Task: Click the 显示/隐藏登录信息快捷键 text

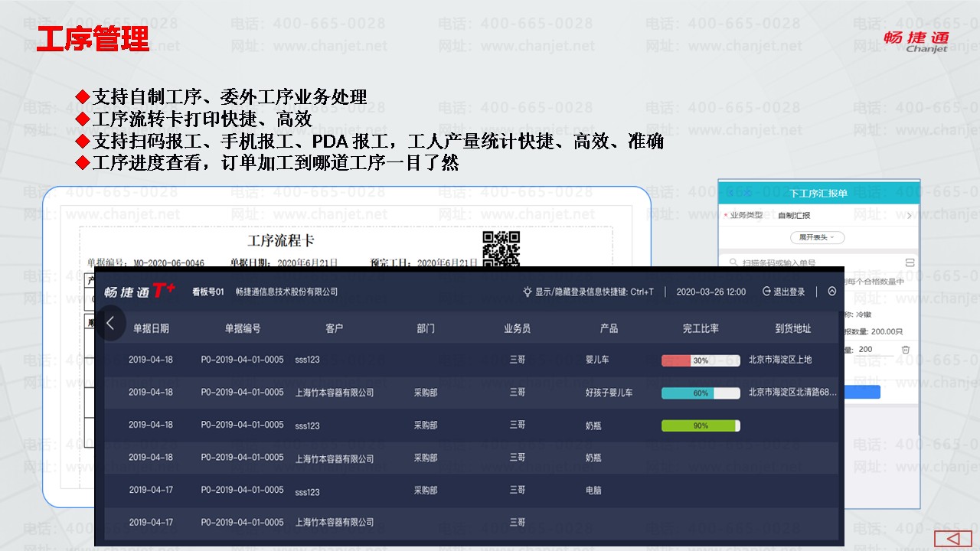Action: pos(594,292)
